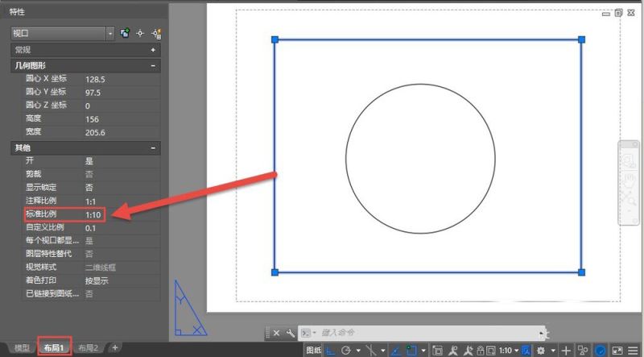Close the command line with X icon
Viewport: 644px width, 357px height.
tap(276, 332)
